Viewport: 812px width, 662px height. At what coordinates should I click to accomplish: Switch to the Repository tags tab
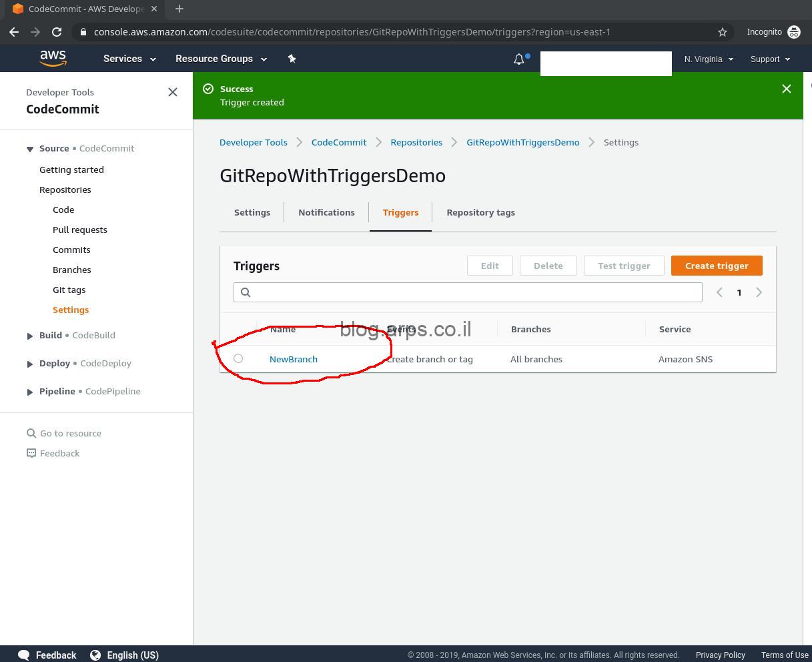click(480, 212)
